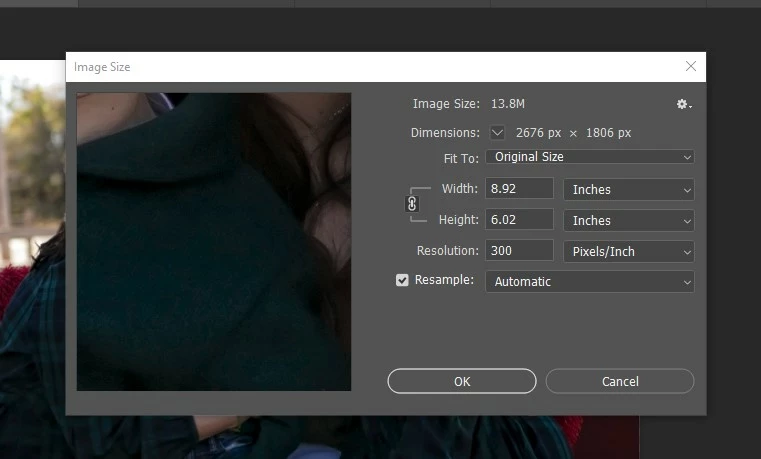Open the Fit To Original Size dropdown
The image size is (761, 459).
point(590,157)
